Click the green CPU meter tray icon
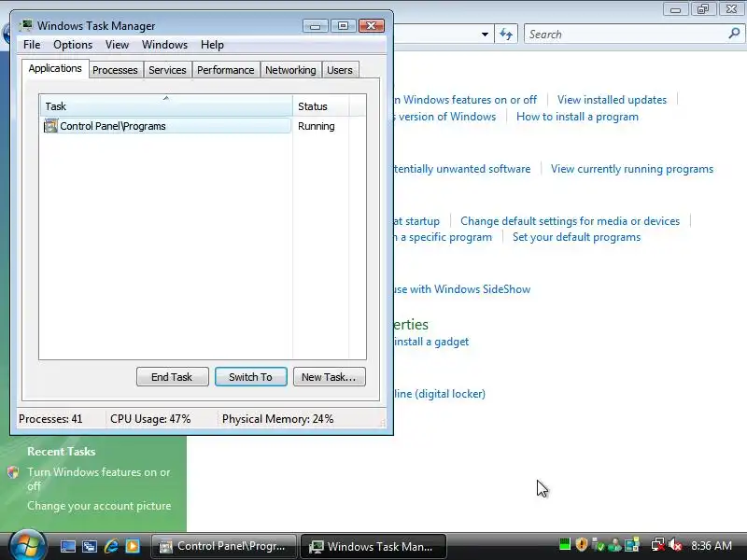This screenshot has height=560, width=747. coord(565,544)
